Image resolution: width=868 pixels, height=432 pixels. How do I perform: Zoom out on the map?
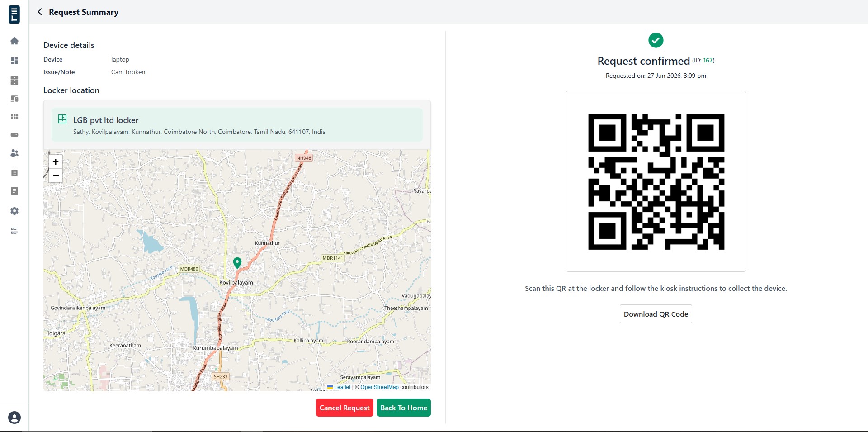[x=56, y=176]
